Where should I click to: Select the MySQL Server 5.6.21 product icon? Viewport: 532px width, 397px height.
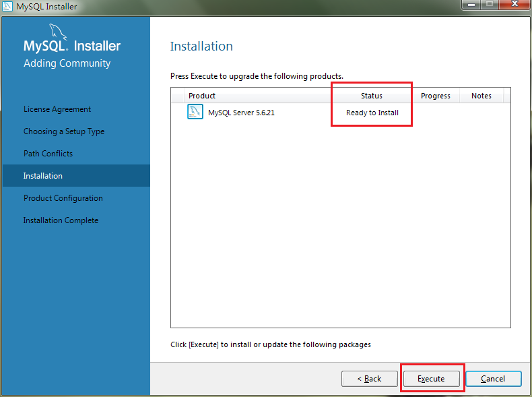click(x=195, y=112)
